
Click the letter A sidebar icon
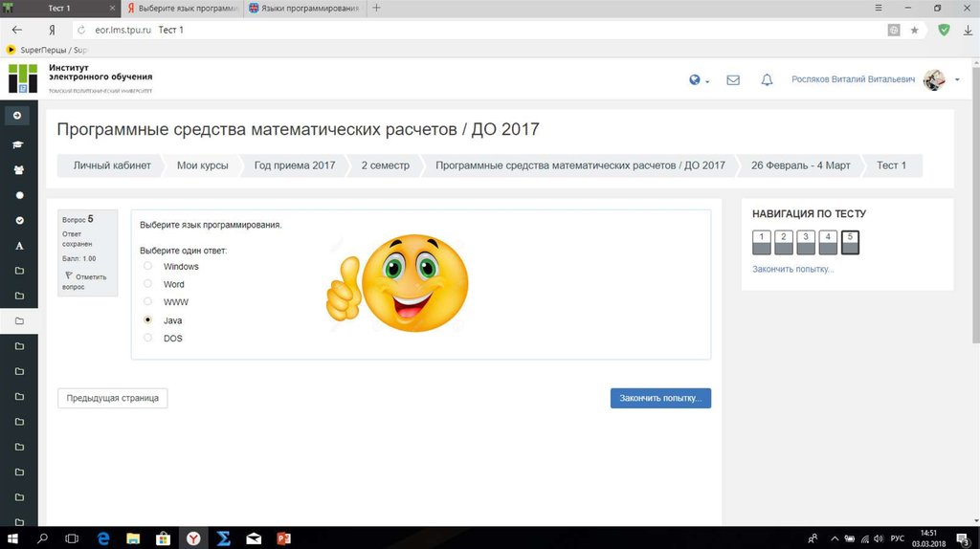18,246
